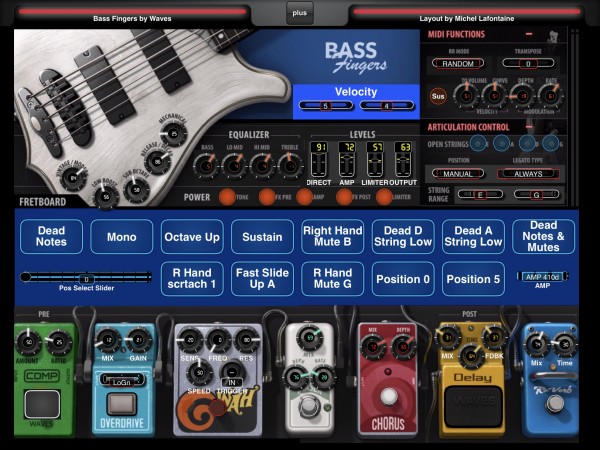The height and width of the screenshot is (450, 600).
Task: Stomp the Comp pedal footswitch
Action: coord(42,404)
